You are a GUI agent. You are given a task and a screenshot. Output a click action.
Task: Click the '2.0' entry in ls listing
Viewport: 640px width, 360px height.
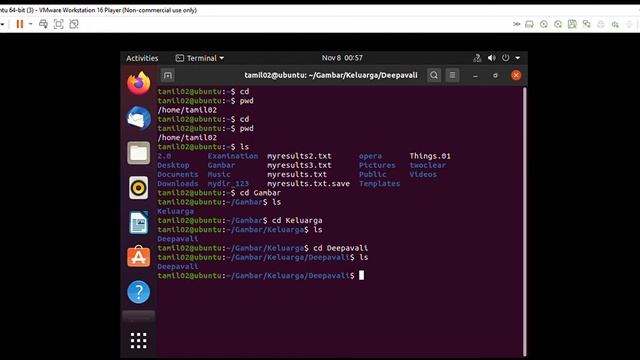164,156
